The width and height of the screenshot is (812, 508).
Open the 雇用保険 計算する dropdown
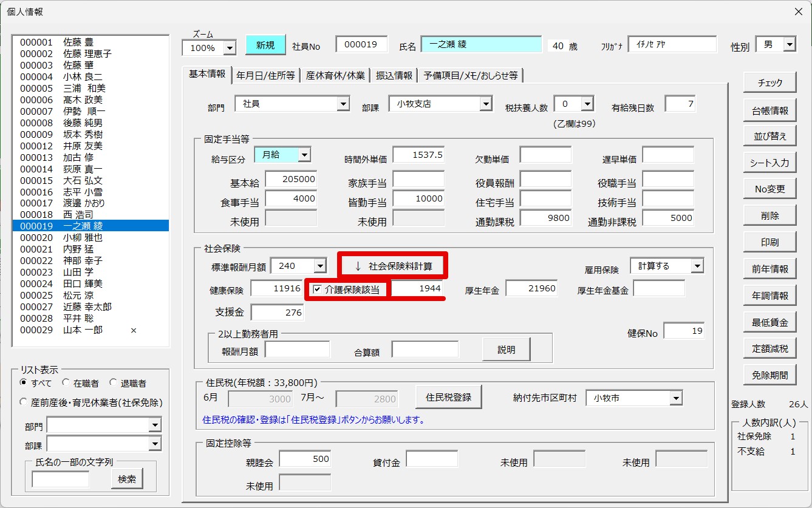click(697, 266)
